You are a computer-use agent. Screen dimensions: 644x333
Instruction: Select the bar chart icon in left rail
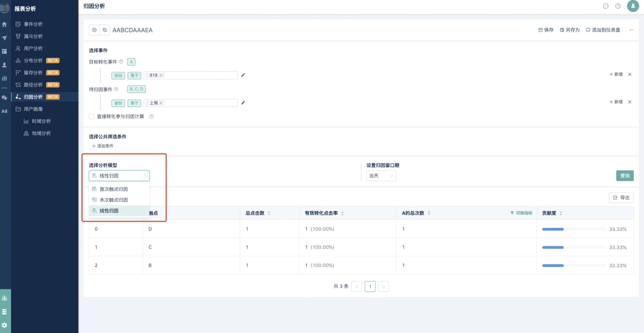tap(4, 78)
